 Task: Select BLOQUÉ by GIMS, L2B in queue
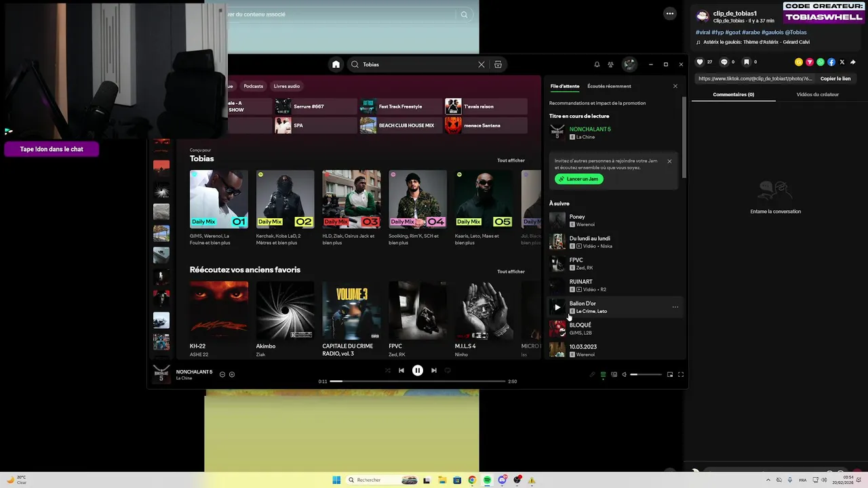[614, 329]
